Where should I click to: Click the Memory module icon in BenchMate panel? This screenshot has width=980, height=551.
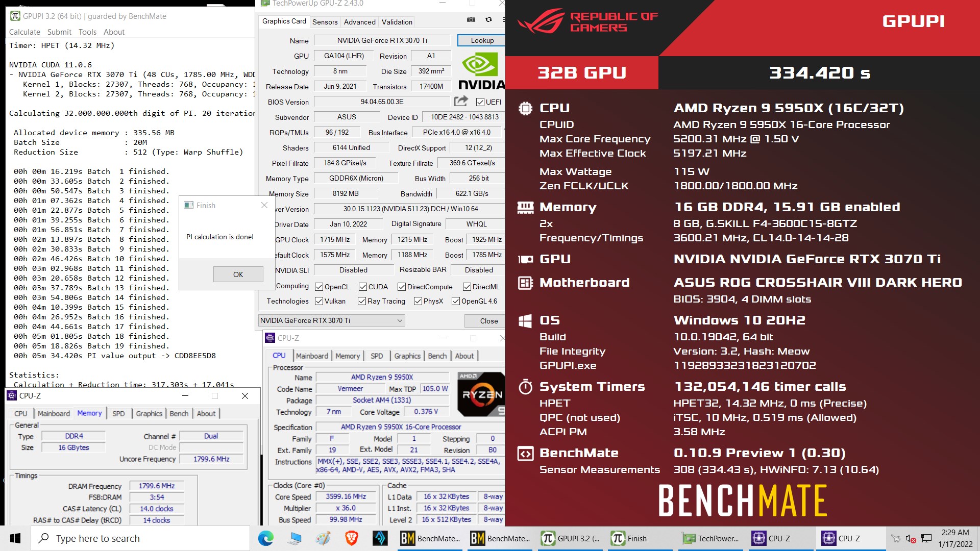(x=525, y=207)
